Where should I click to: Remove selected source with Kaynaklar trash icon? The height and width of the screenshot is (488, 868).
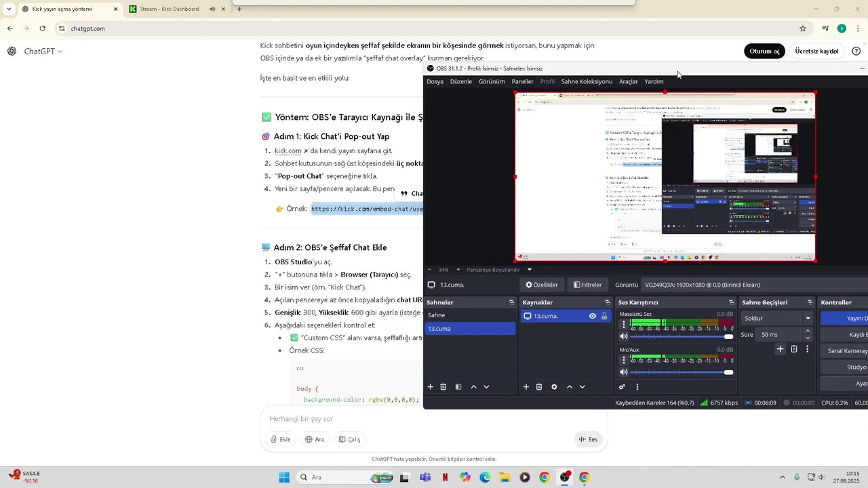[539, 387]
